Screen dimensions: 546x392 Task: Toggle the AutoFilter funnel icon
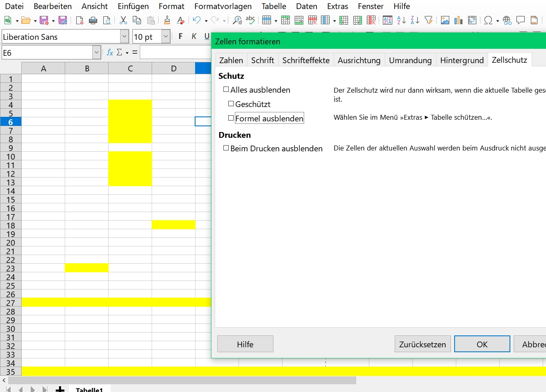[429, 20]
